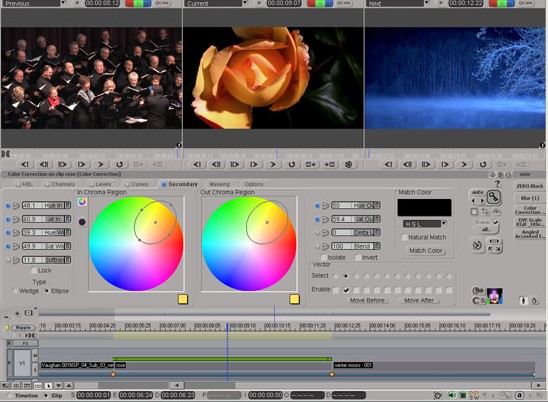Enable the Invert checkbox
Screen dimensions: 548x402
[x=358, y=257]
